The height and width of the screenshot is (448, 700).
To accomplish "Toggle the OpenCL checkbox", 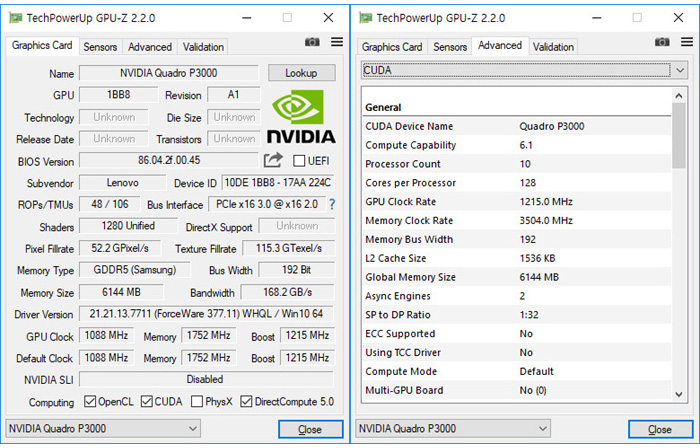I will click(x=90, y=402).
